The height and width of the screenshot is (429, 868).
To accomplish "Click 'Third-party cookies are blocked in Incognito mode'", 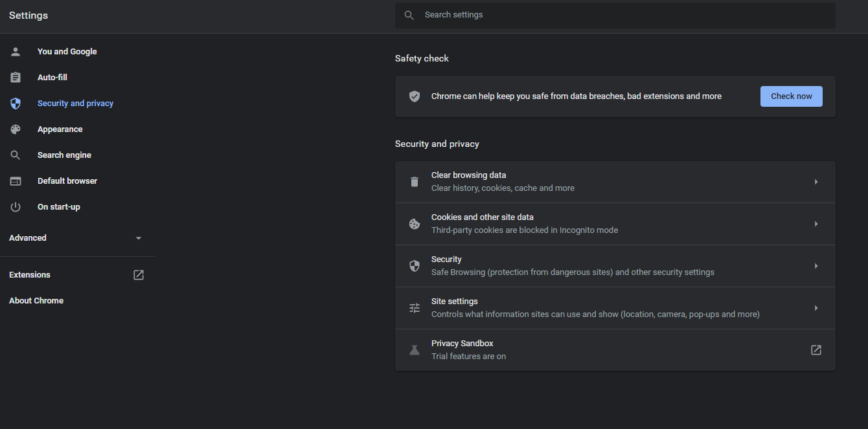I will [x=525, y=230].
